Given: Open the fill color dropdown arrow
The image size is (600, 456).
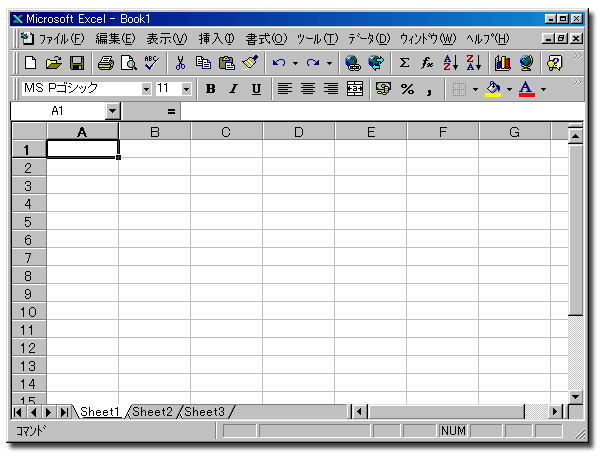Looking at the screenshot, I should click(509, 89).
